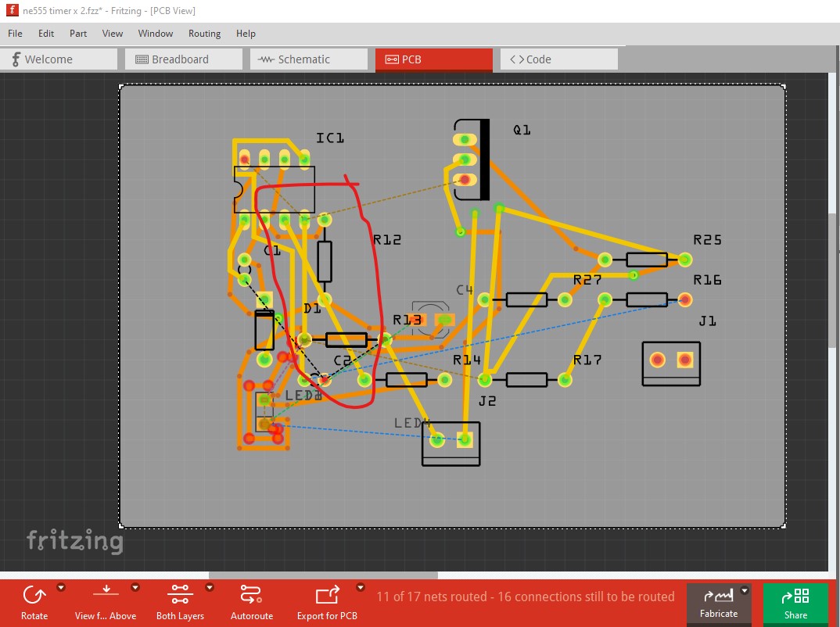This screenshot has width=840, height=627.
Task: Expand the Rotate options dropdown arrow
Action: 61,587
